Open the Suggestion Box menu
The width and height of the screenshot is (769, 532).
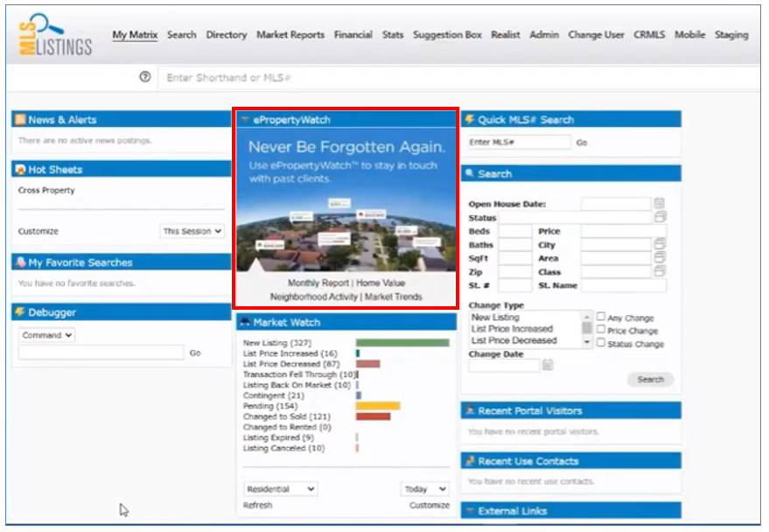click(x=447, y=35)
